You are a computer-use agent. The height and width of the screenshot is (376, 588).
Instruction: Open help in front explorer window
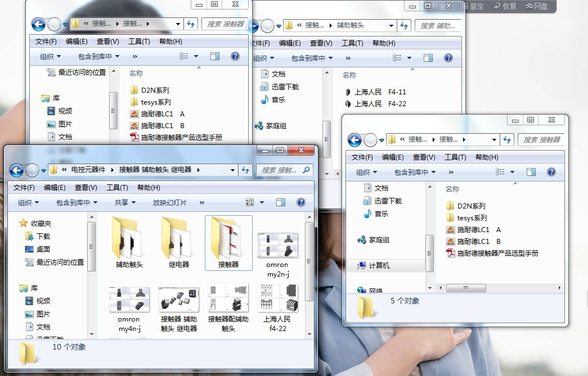[300, 202]
